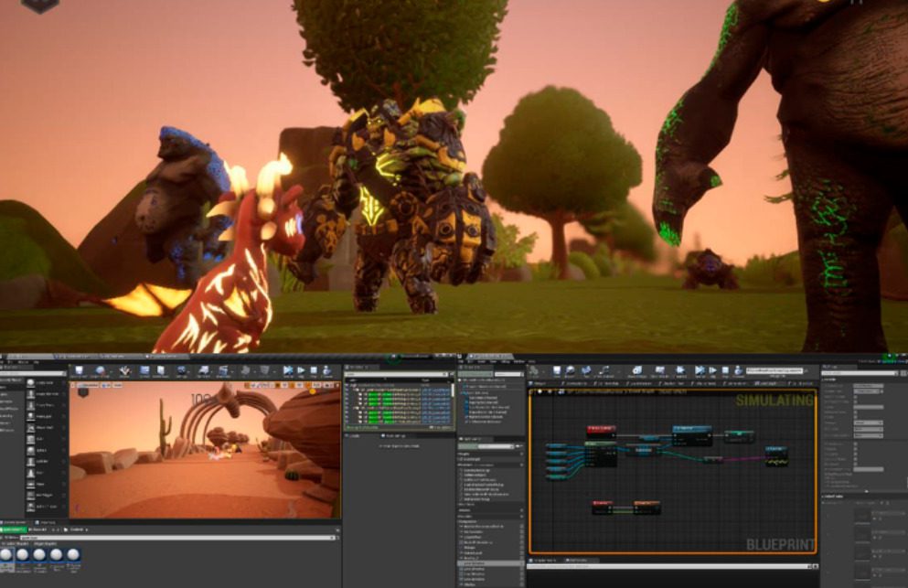Stop the simulation in the level editor toolbar
Image resolution: width=908 pixels, height=588 pixels.
[314, 370]
